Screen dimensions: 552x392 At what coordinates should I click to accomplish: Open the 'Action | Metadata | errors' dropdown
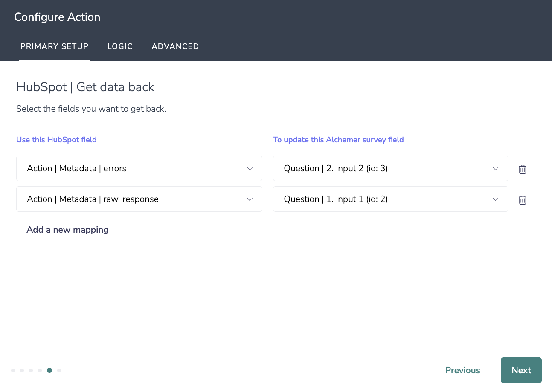click(139, 168)
